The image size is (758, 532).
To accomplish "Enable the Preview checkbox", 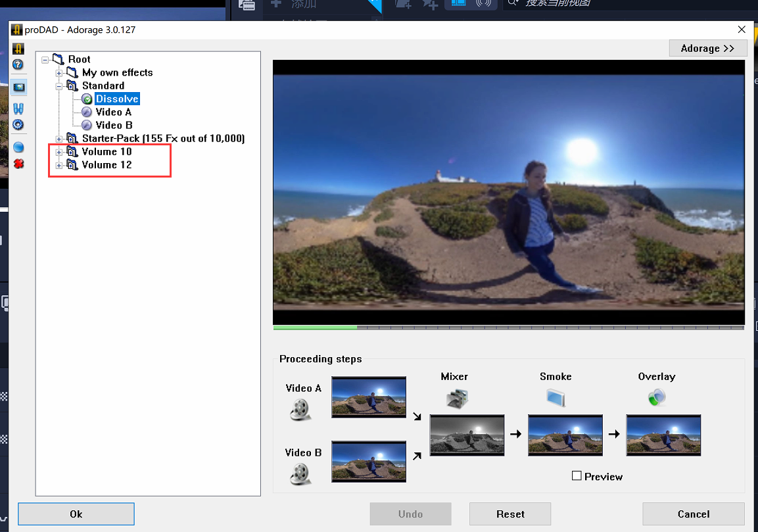I will 577,476.
